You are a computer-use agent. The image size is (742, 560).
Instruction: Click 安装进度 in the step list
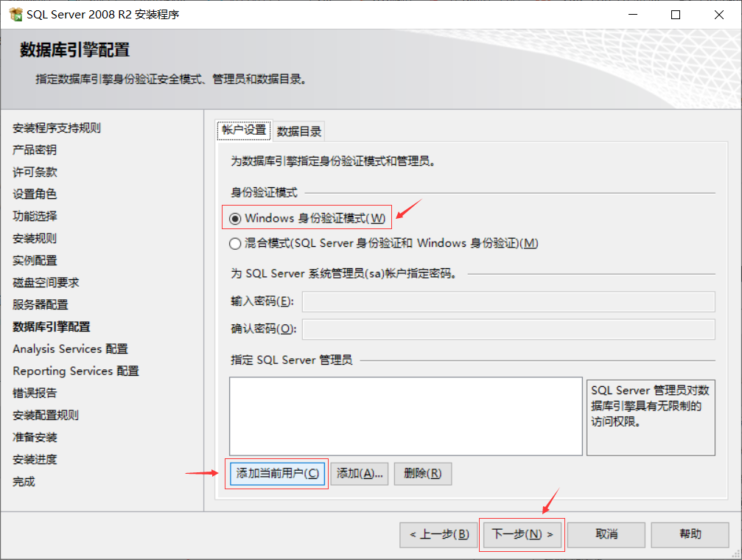[x=35, y=459]
